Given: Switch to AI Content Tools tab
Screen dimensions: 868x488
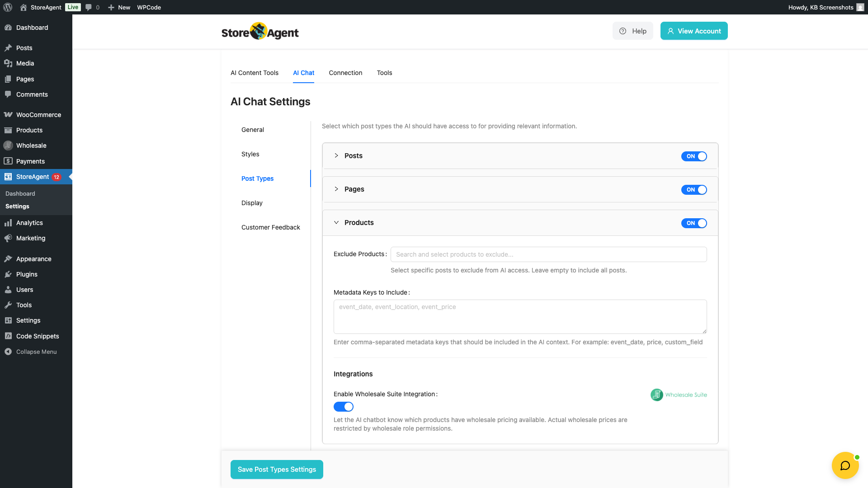Looking at the screenshot, I should (x=255, y=73).
